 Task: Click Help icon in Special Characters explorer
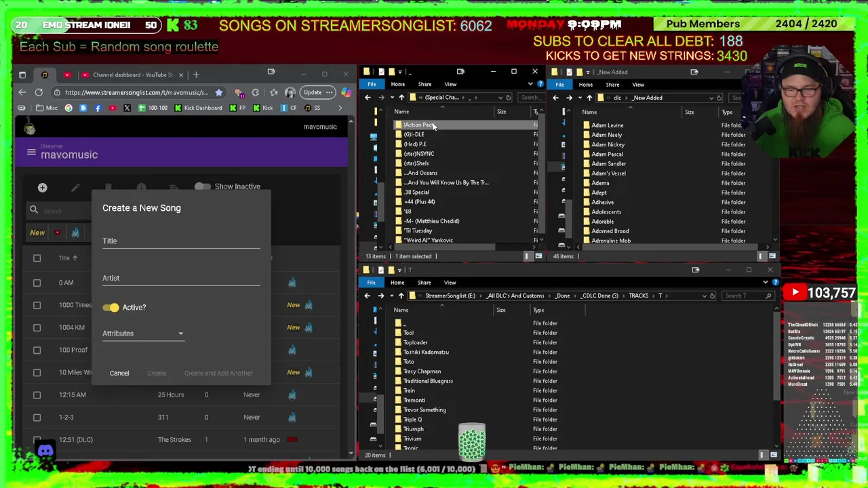[540, 84]
